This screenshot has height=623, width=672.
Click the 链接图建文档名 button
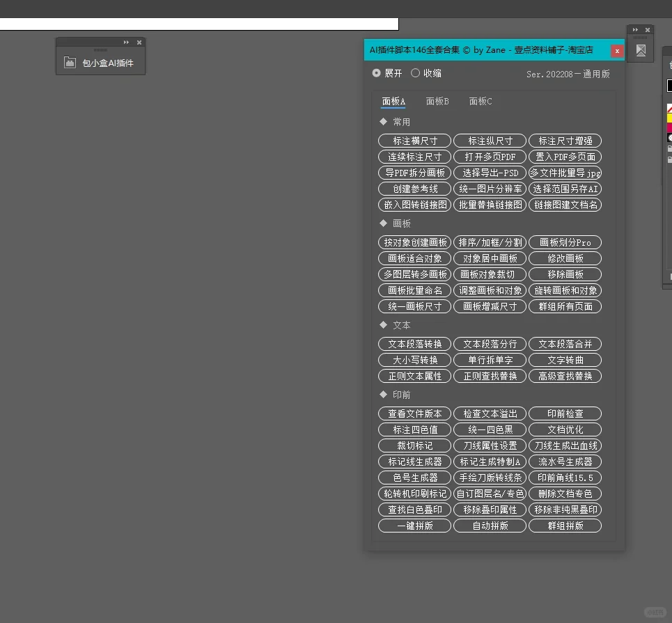565,205
